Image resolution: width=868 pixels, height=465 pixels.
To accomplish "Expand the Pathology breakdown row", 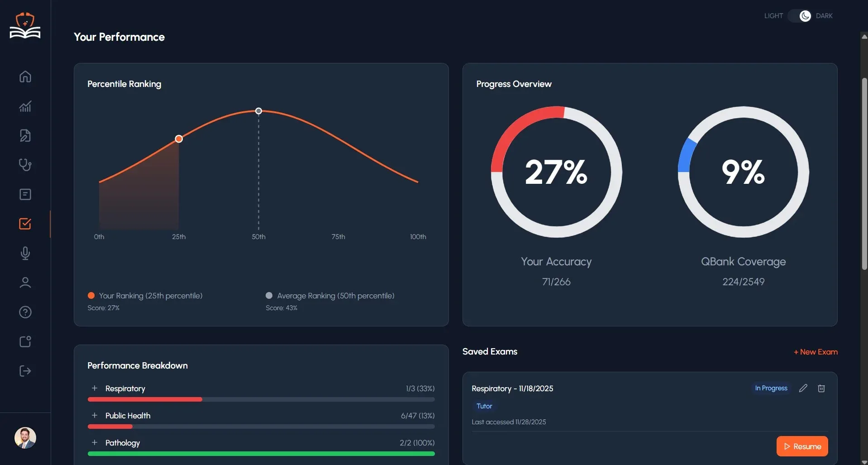I will pyautogui.click(x=95, y=442).
